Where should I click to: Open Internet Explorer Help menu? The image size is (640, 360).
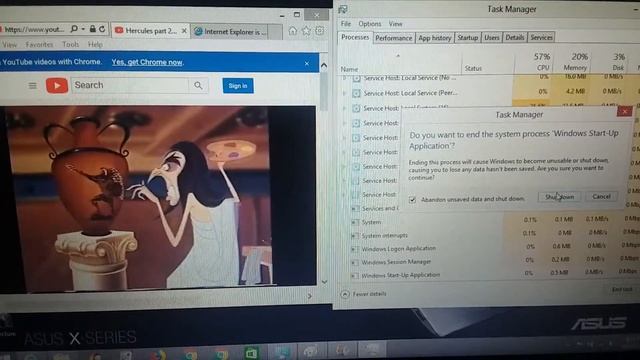[x=95, y=44]
